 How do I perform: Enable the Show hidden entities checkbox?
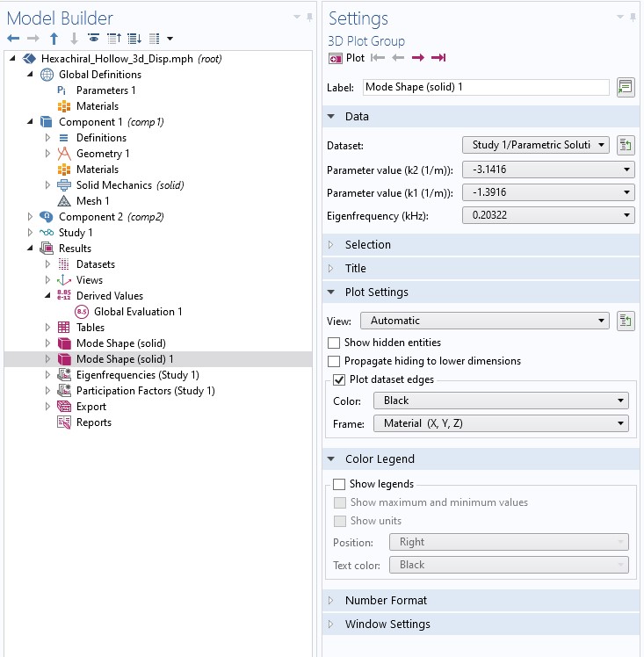tap(335, 343)
